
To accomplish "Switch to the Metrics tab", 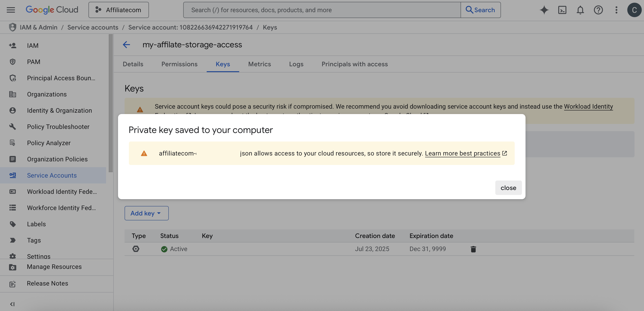I will click(259, 64).
